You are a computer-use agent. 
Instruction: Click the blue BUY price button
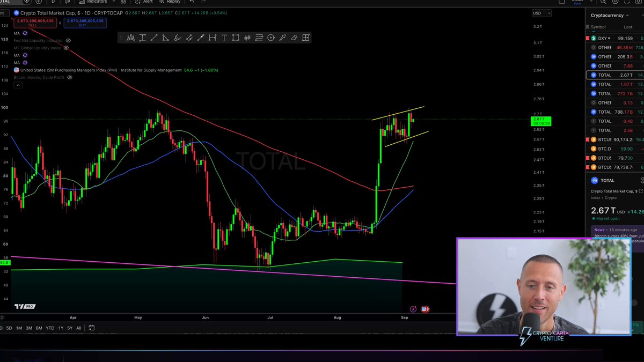pos(85,23)
